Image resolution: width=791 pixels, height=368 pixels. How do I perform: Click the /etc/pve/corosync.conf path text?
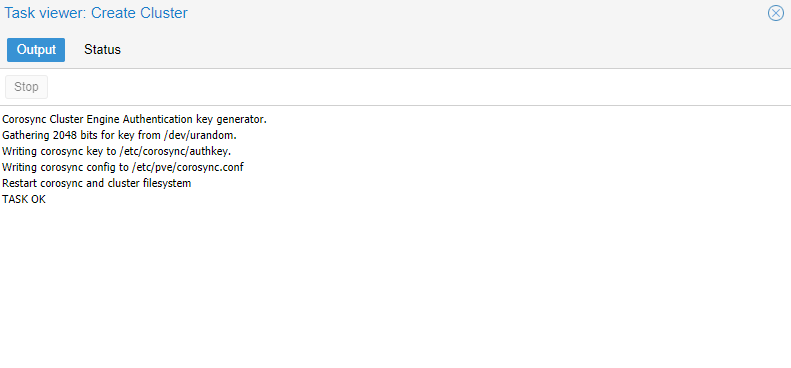click(188, 167)
